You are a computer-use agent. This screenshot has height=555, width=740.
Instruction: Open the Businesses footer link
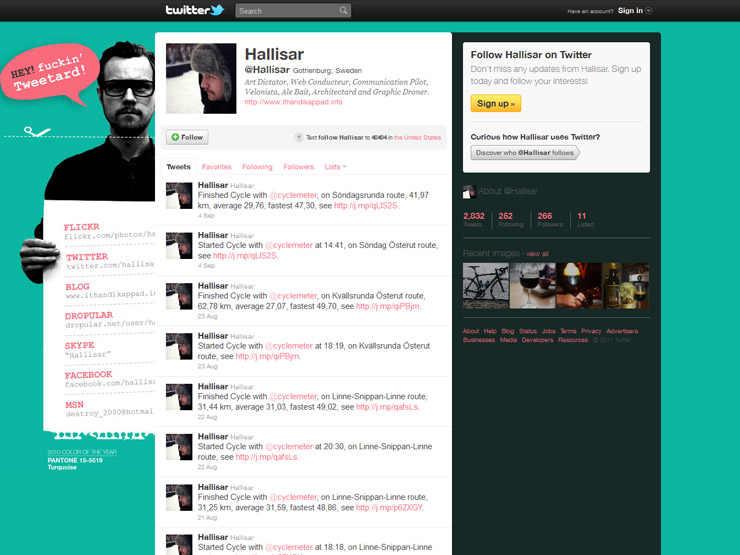tap(479, 340)
